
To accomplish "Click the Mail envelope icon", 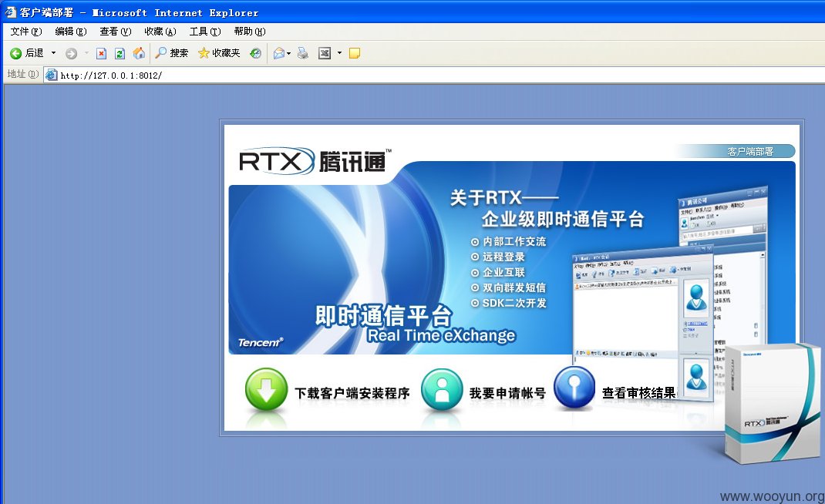I will point(279,53).
